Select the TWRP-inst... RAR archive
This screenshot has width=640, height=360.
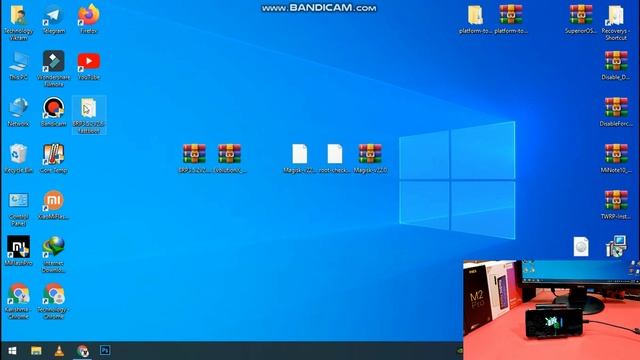click(x=616, y=205)
